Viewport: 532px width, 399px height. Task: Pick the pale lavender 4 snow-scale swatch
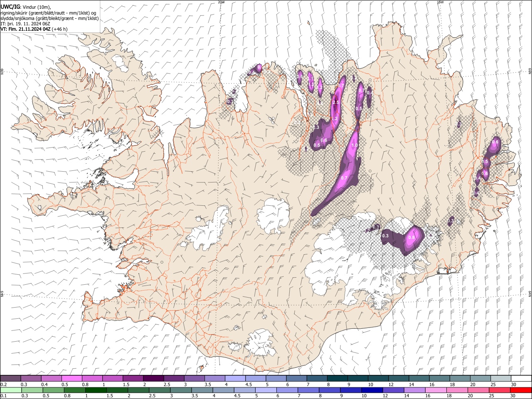pyautogui.click(x=234, y=379)
